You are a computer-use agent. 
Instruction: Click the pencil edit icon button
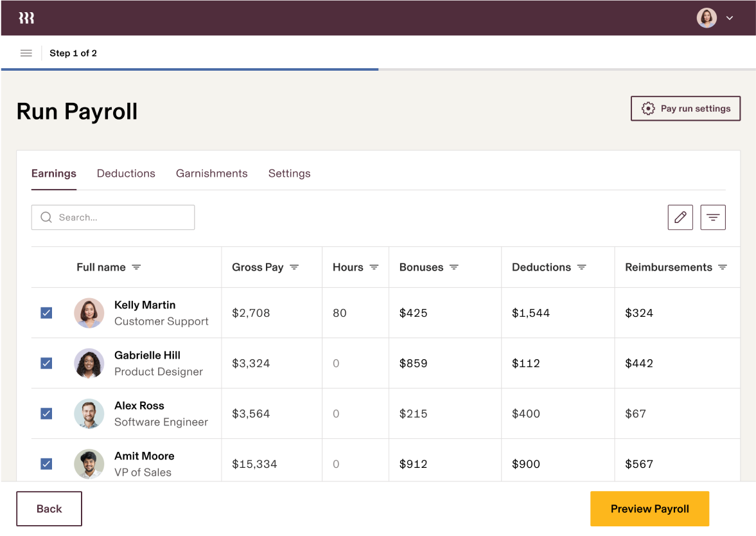coord(680,218)
